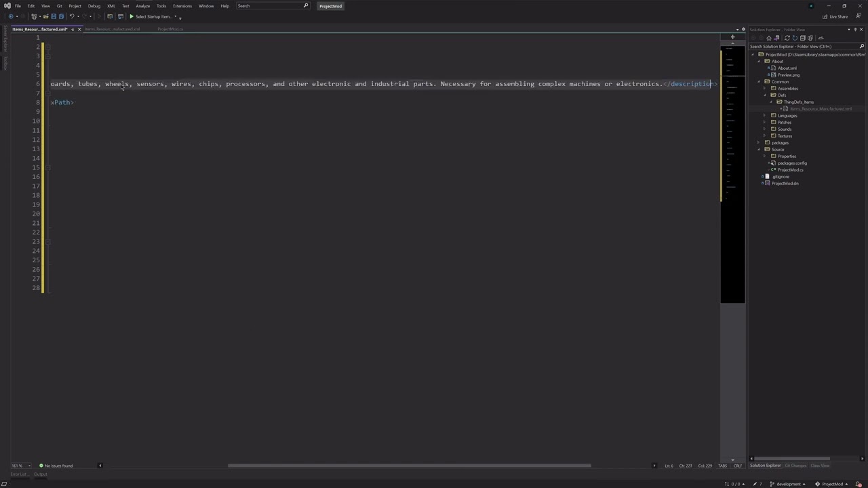868x488 pixels.
Task: Collapse the Common folder
Action: tap(759, 81)
